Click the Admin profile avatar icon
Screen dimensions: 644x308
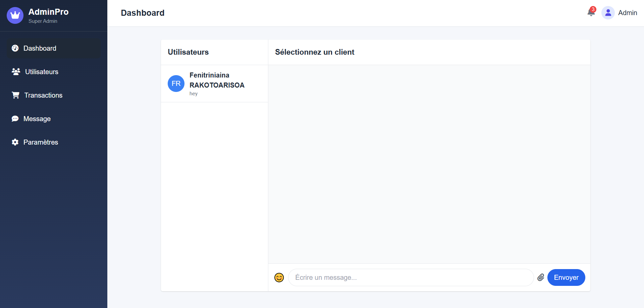coord(608,13)
